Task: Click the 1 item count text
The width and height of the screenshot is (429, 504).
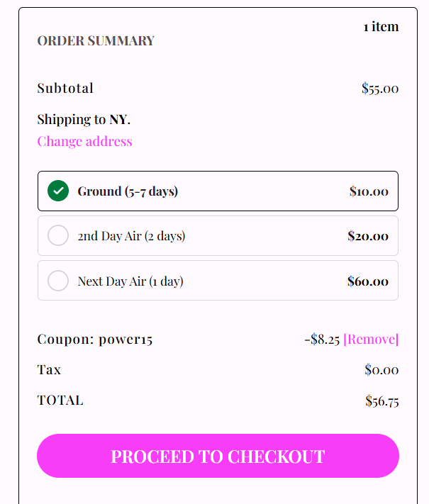Action: 381,26
